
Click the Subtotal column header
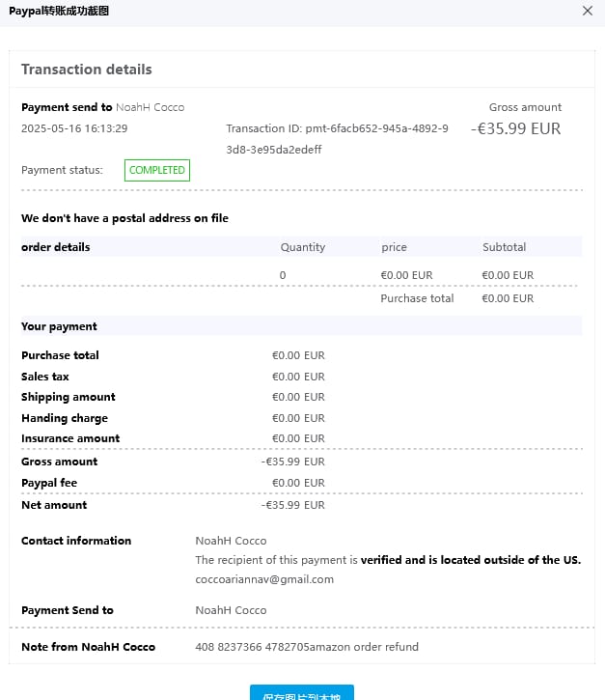[x=504, y=247]
